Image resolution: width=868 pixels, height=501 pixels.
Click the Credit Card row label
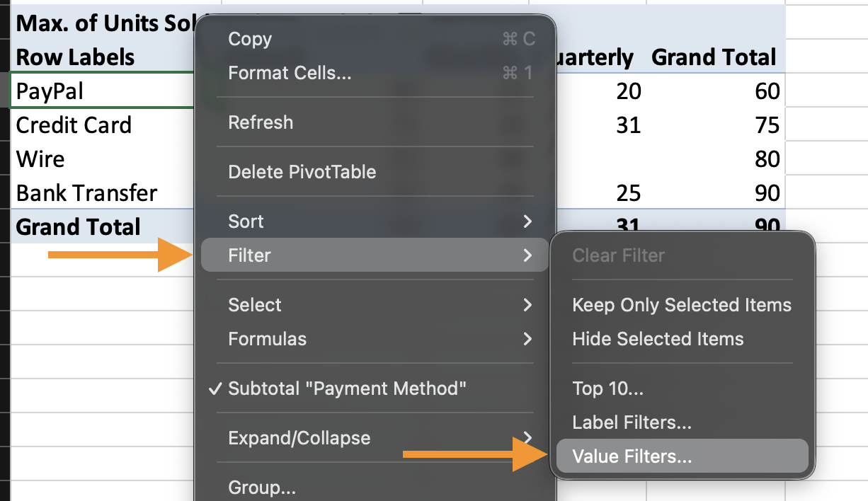point(74,125)
